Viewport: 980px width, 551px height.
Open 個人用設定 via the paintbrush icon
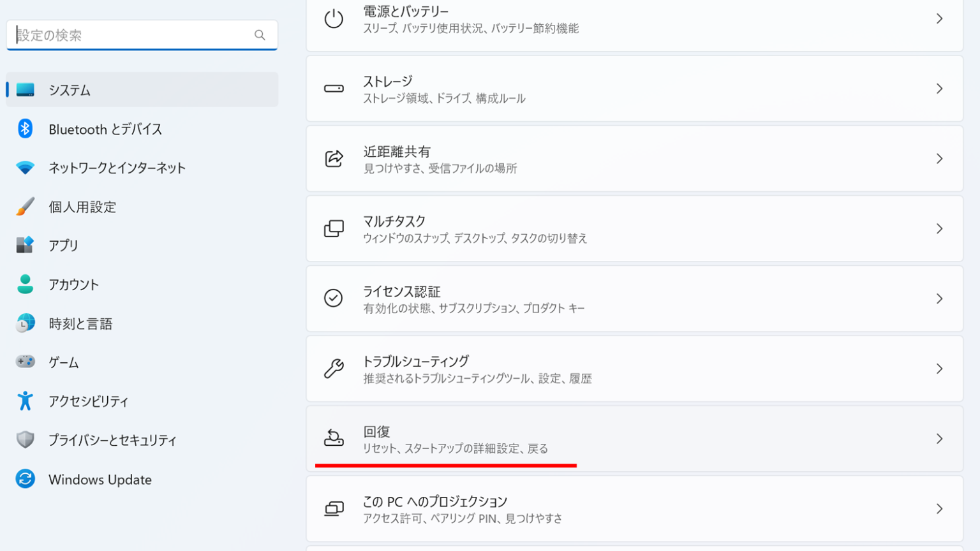tap(24, 207)
